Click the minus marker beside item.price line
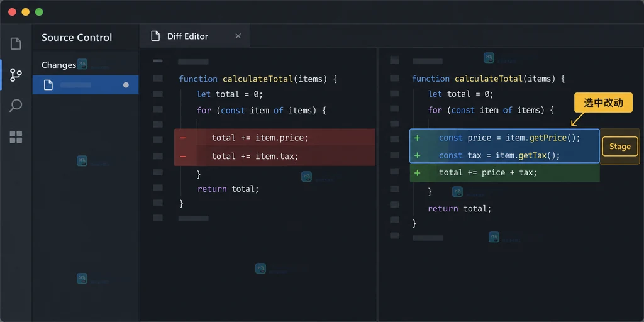This screenshot has width=644, height=322. [x=183, y=138]
